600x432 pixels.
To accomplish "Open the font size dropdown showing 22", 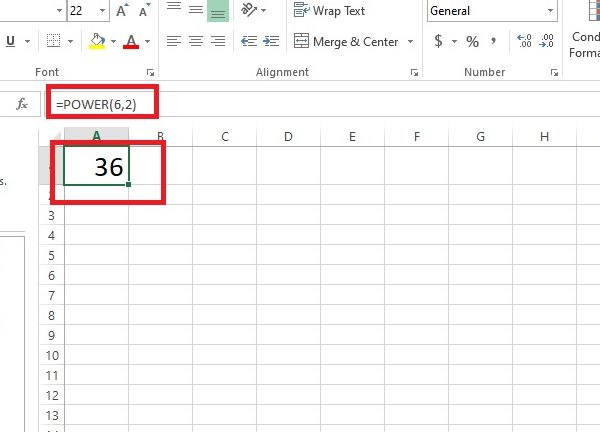I will 103,10.
